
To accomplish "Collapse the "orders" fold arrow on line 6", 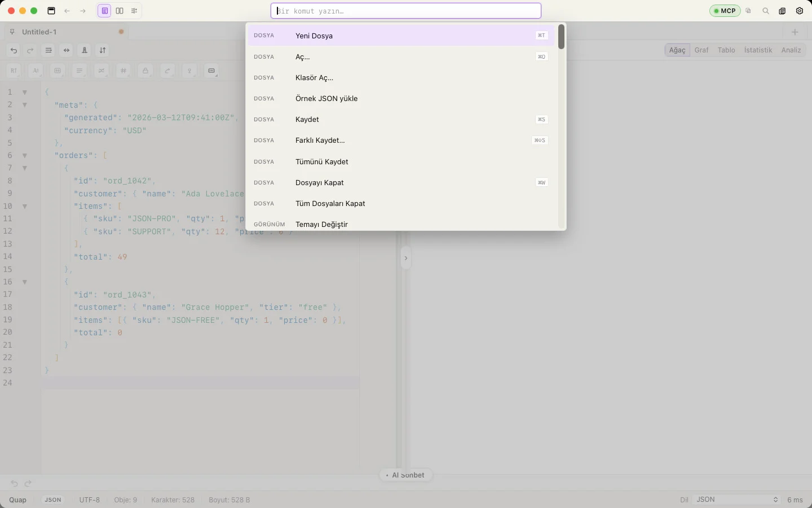I will point(25,155).
